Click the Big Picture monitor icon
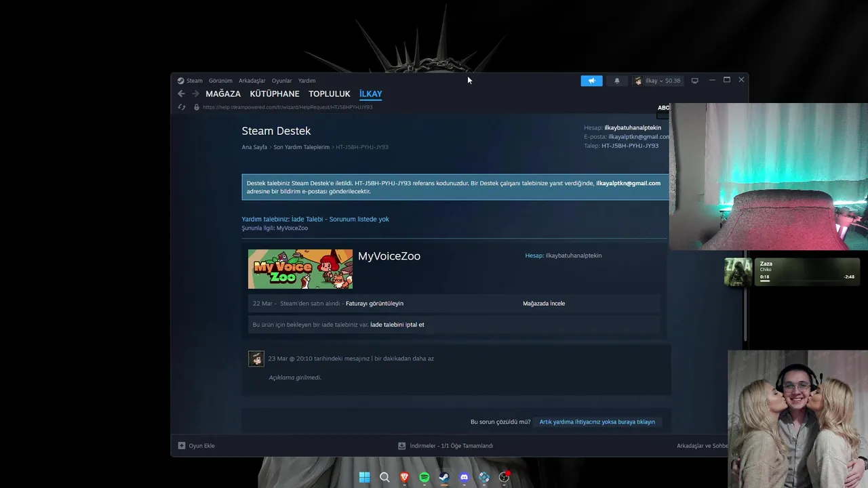This screenshot has width=868, height=488. 694,81
